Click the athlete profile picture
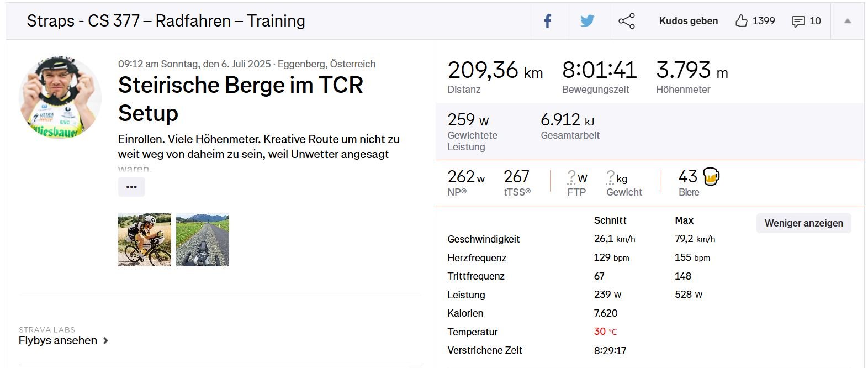868x368 pixels. tap(60, 97)
